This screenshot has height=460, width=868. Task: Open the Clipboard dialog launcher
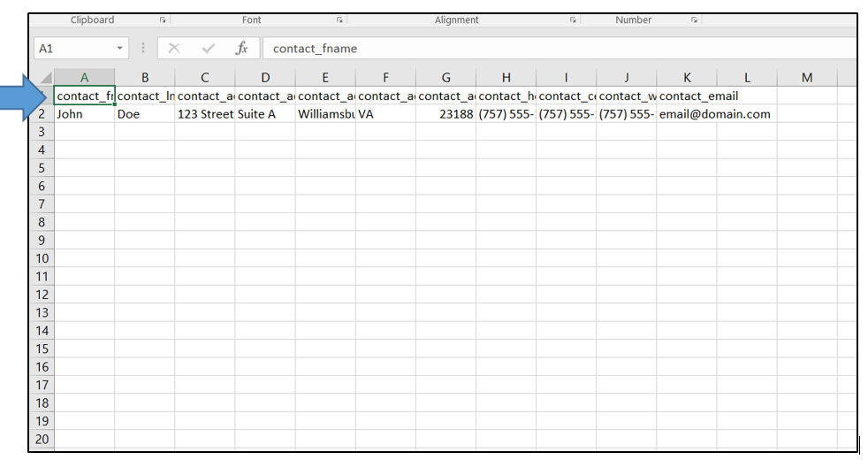coord(163,19)
